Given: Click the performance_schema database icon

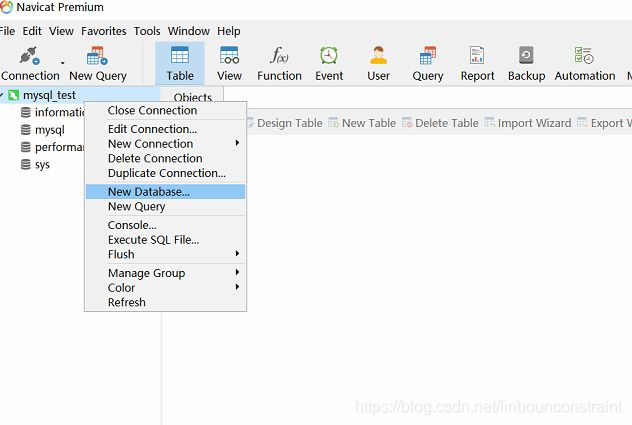Looking at the screenshot, I should [25, 147].
